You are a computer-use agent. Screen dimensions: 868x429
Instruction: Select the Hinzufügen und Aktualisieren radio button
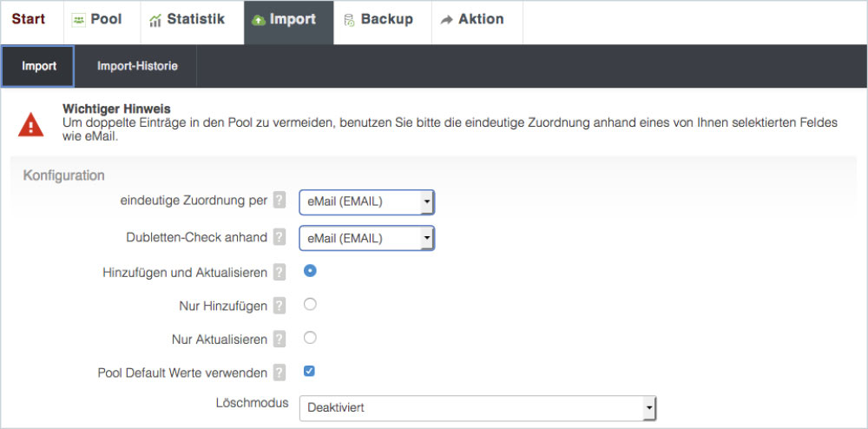(x=310, y=271)
